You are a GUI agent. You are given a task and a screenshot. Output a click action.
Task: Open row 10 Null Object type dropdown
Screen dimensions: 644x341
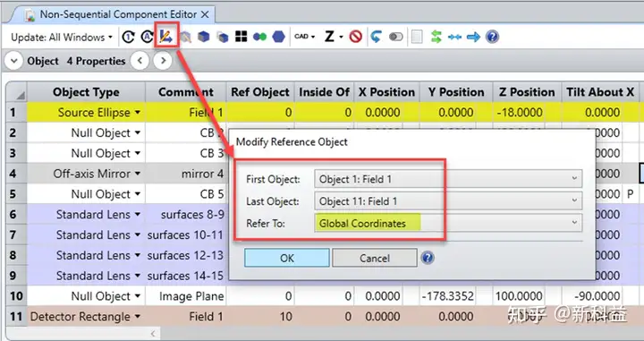(138, 296)
